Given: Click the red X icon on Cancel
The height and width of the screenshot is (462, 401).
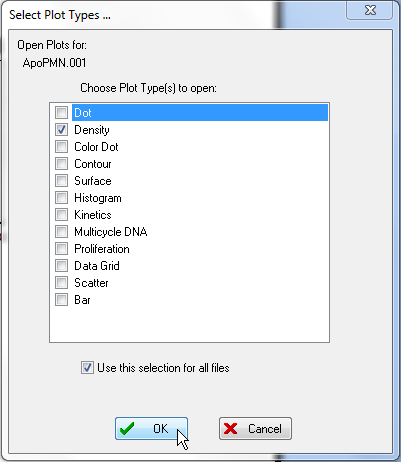Looking at the screenshot, I should tap(231, 428).
